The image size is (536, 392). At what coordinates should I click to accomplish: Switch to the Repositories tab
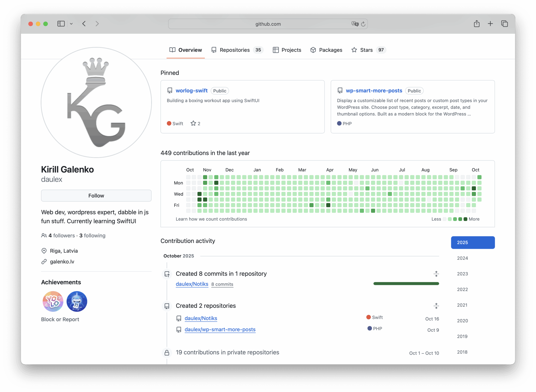pos(234,50)
